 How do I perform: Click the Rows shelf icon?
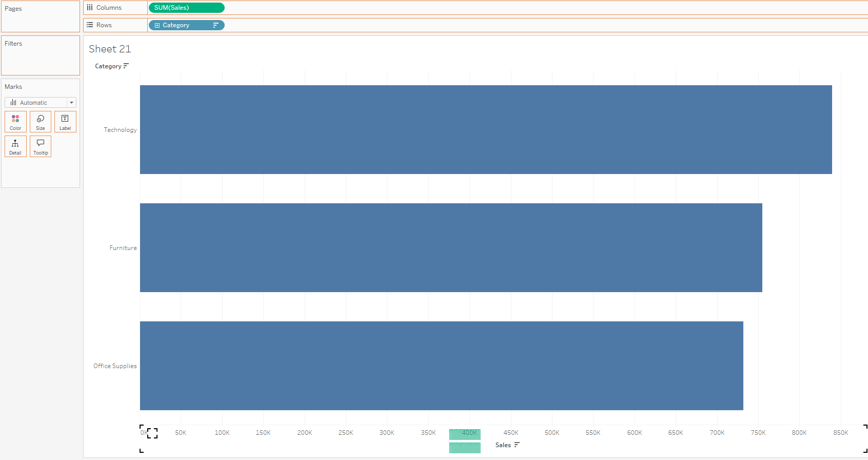[x=90, y=25]
